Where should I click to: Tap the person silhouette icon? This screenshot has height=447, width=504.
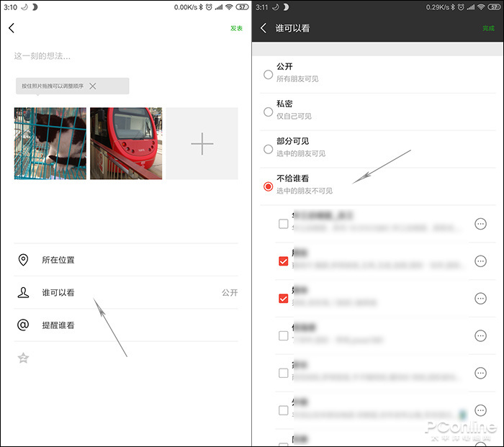pyautogui.click(x=23, y=292)
